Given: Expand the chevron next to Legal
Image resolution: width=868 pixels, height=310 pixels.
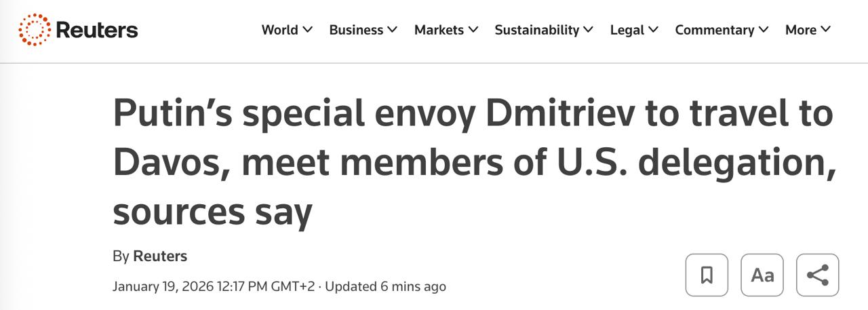Looking at the screenshot, I should coord(653,29).
